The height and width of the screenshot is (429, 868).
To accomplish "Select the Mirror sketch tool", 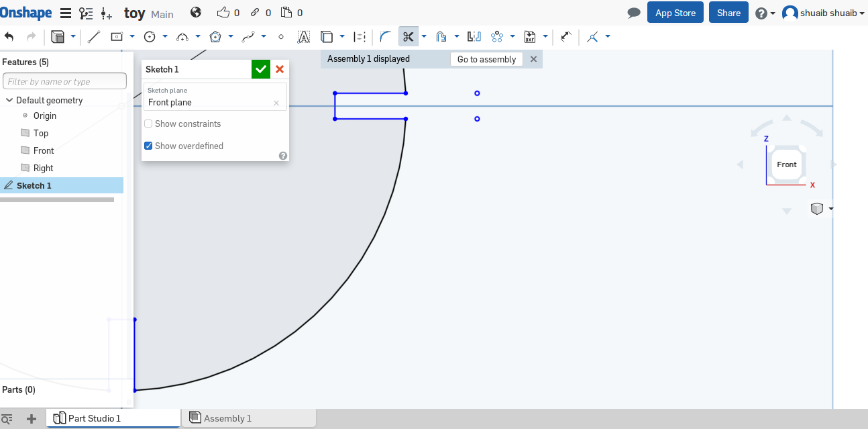I will click(x=474, y=36).
